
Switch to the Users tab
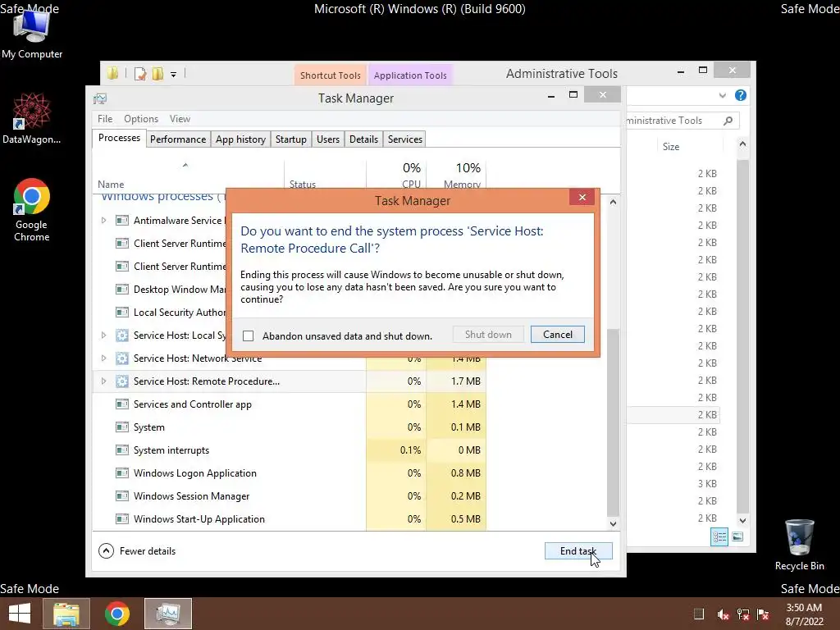[x=328, y=139]
